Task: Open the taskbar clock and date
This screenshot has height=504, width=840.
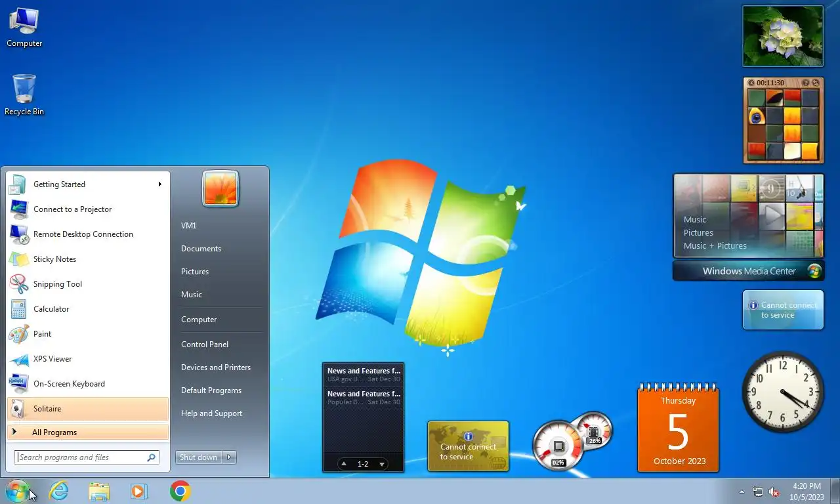Action: [807, 492]
